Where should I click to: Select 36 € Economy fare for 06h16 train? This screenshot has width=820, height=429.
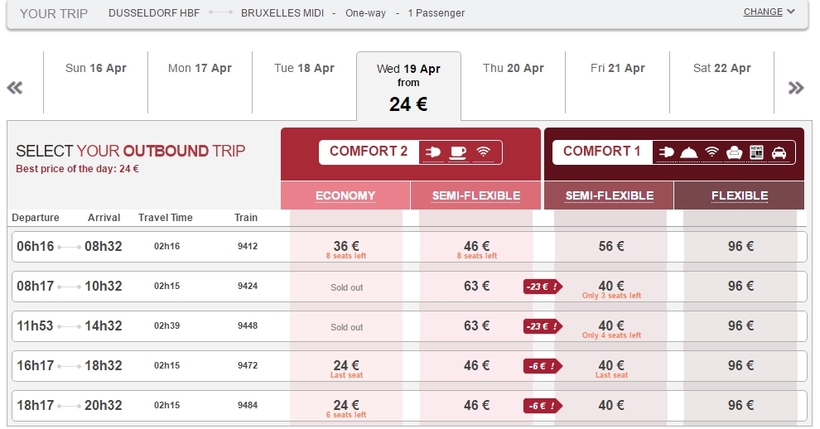346,247
